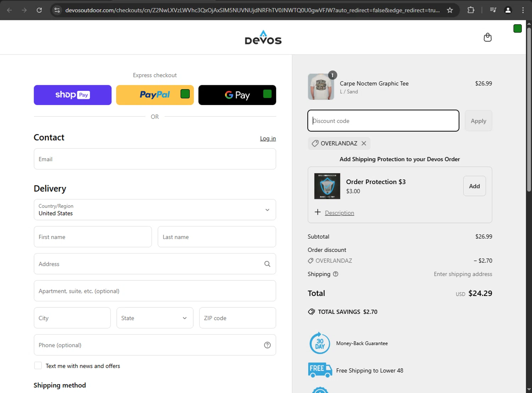532x393 pixels.
Task: Click the Enter shipping address text
Action: 463,274
